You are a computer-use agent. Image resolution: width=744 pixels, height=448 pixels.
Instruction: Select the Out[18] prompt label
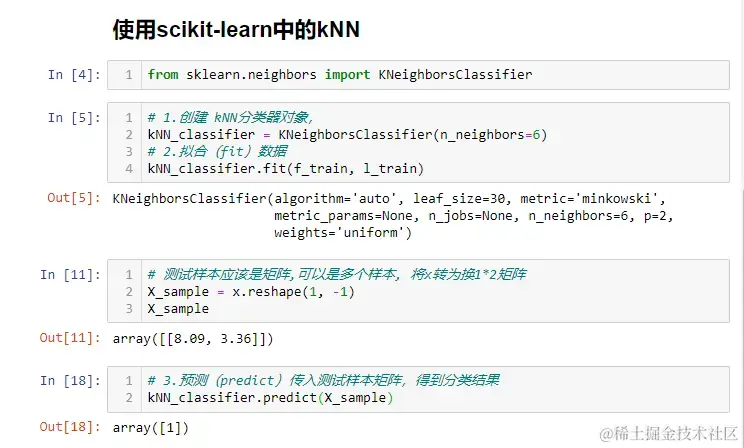(x=70, y=427)
